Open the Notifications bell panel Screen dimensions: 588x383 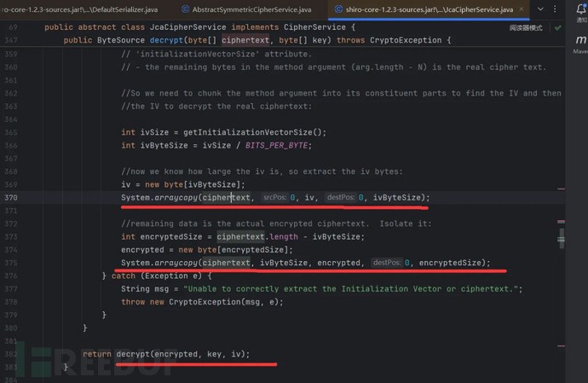click(x=580, y=10)
